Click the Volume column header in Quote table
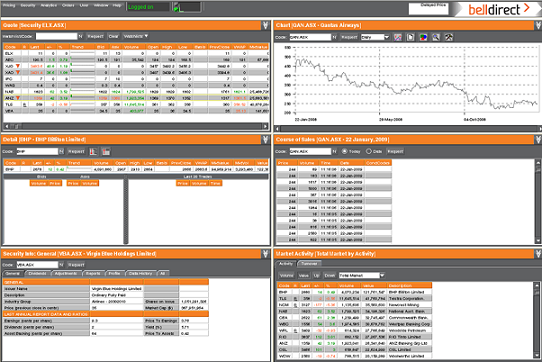Viewport: 542px width, 362px height. [131, 47]
